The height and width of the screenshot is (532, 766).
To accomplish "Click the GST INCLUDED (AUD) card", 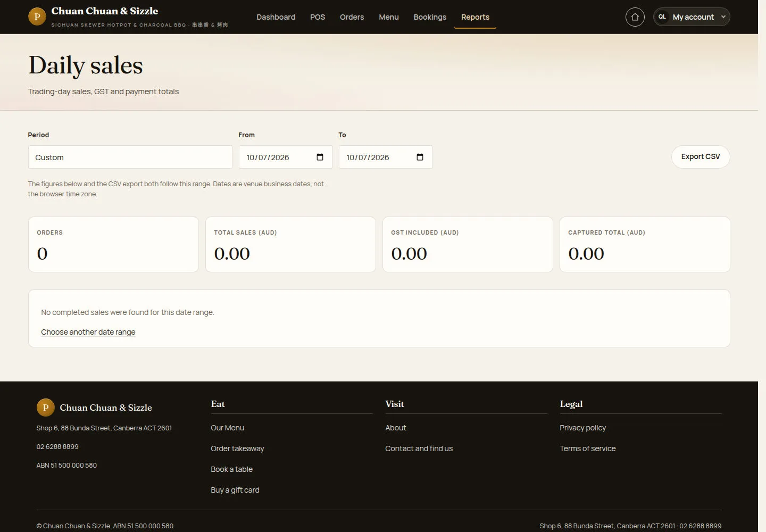I will [468, 244].
